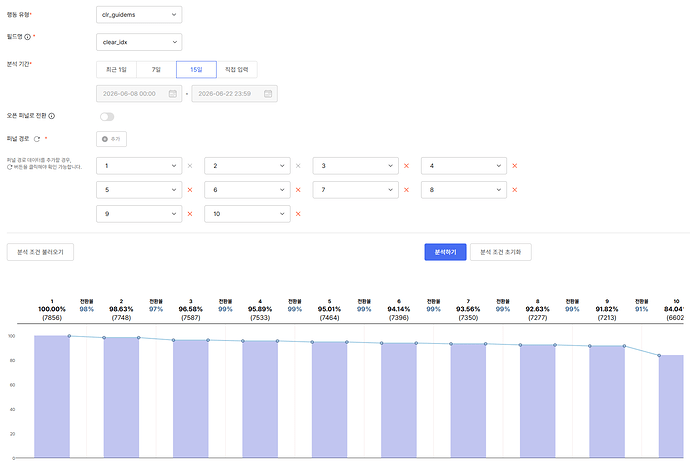Screen dimensions: 690x465
Task: Click the (7856) count under step 1
Action: pyautogui.click(x=52, y=318)
